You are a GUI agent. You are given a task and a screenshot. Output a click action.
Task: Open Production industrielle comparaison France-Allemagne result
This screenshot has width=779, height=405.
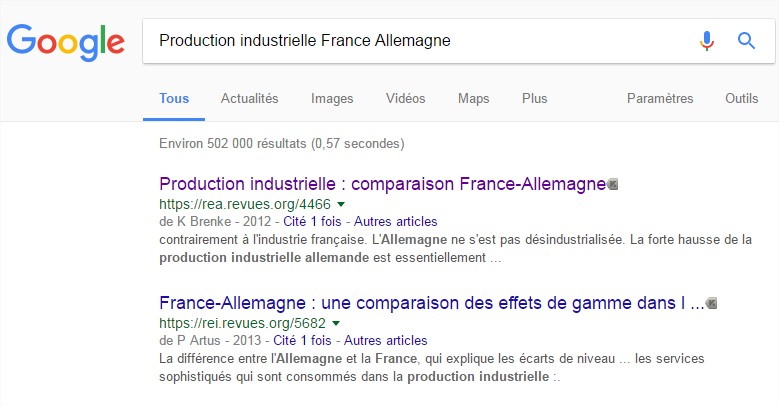pyautogui.click(x=383, y=184)
